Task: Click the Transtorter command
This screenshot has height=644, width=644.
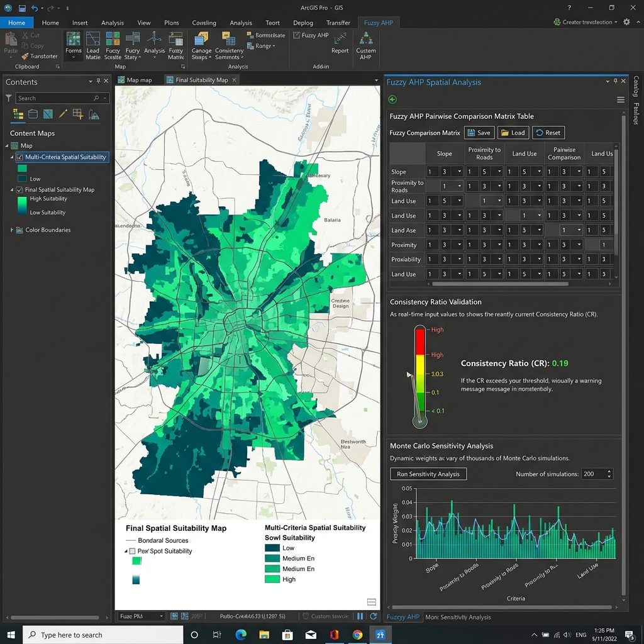Action: pyautogui.click(x=40, y=56)
